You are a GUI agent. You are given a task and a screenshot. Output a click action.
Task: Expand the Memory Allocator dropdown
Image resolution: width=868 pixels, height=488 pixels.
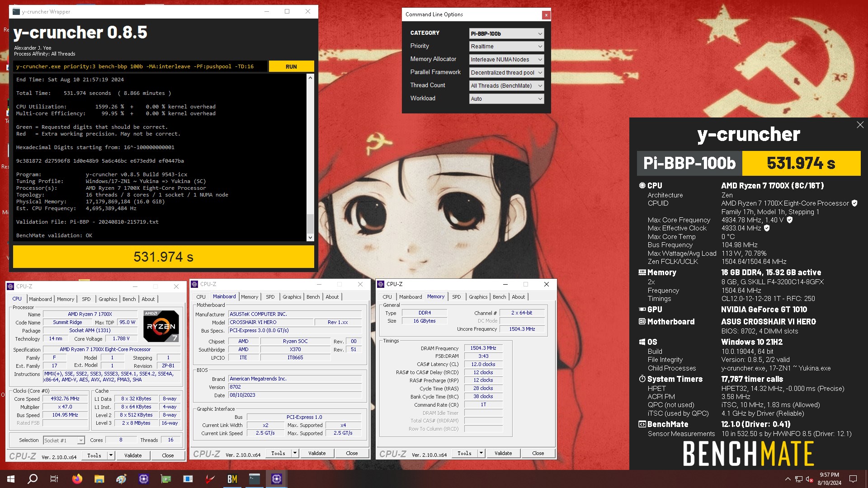[506, 60]
